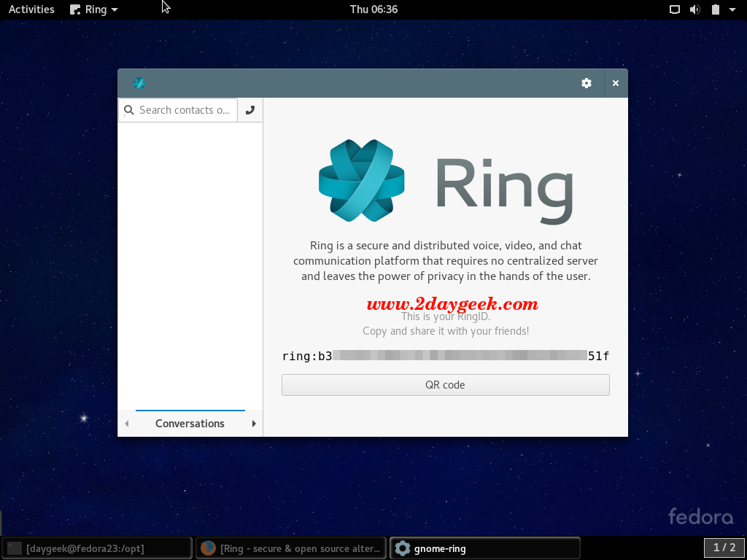Focus the Search contacts field
The width and height of the screenshot is (747, 560).
point(178,110)
